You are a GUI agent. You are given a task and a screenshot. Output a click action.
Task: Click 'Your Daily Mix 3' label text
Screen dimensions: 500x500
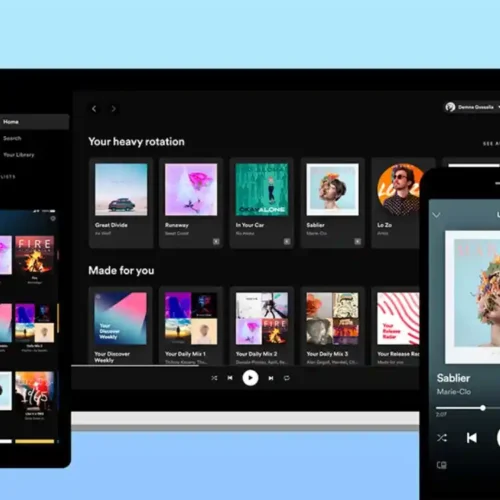(327, 354)
